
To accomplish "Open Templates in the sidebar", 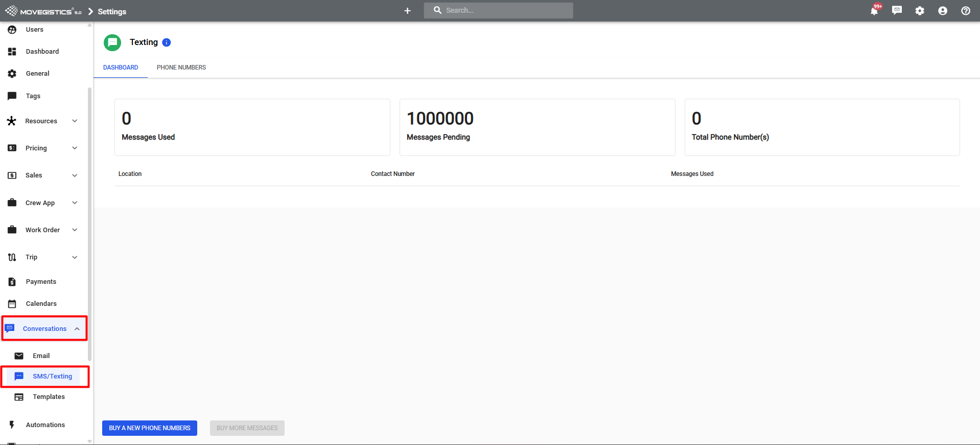I will (x=49, y=397).
